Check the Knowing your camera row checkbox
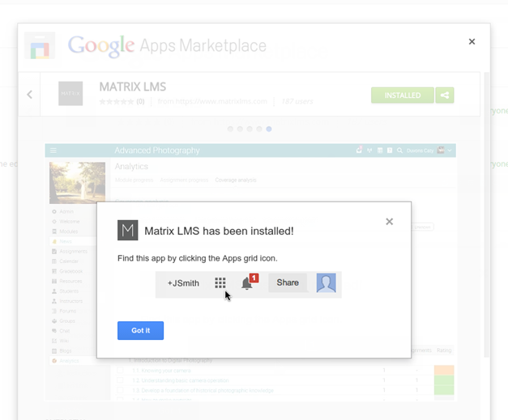 click(x=120, y=370)
